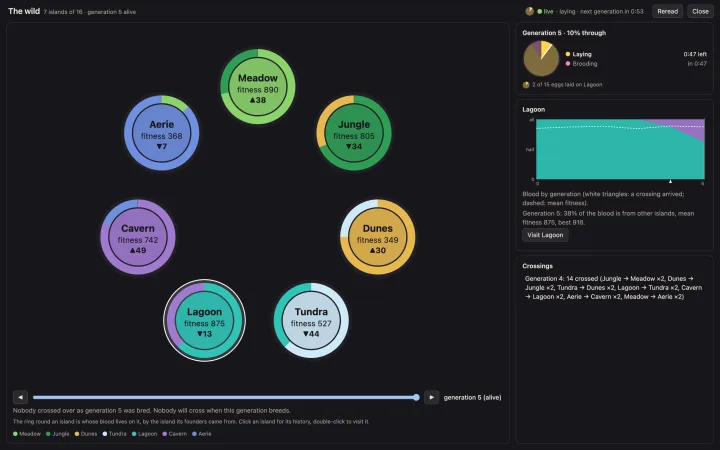Click the generation timeline slider handle
Screen dimensions: 720x450
click(416, 397)
